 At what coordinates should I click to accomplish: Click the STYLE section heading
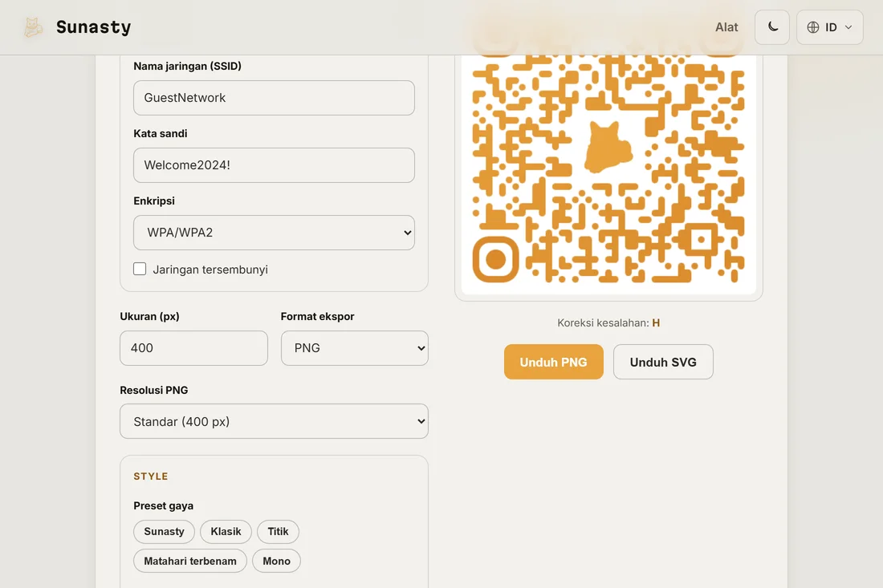151,476
